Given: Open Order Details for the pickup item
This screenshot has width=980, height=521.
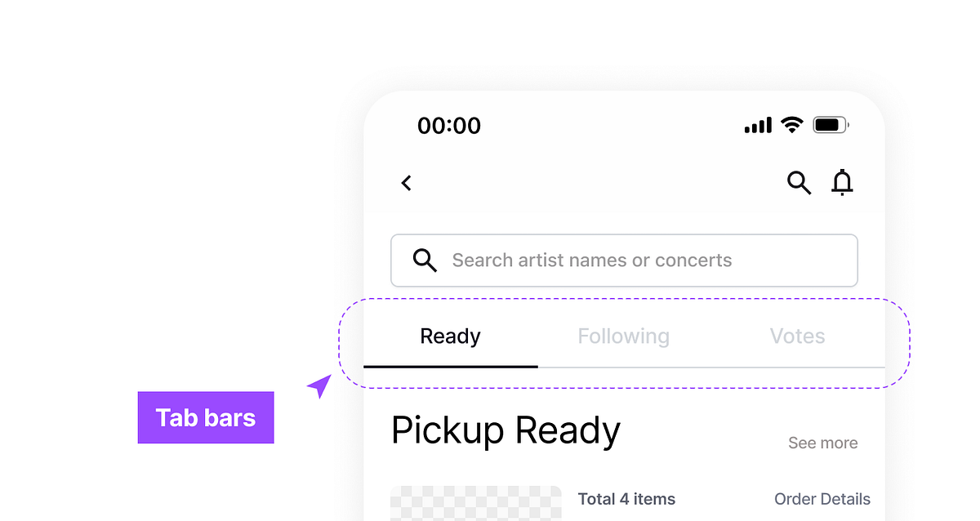Looking at the screenshot, I should tap(822, 499).
